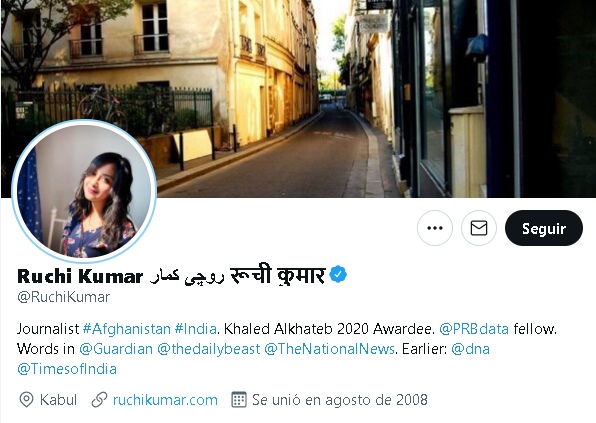Visit the @PRBdata mention
The height and width of the screenshot is (423, 596).
[x=474, y=329]
